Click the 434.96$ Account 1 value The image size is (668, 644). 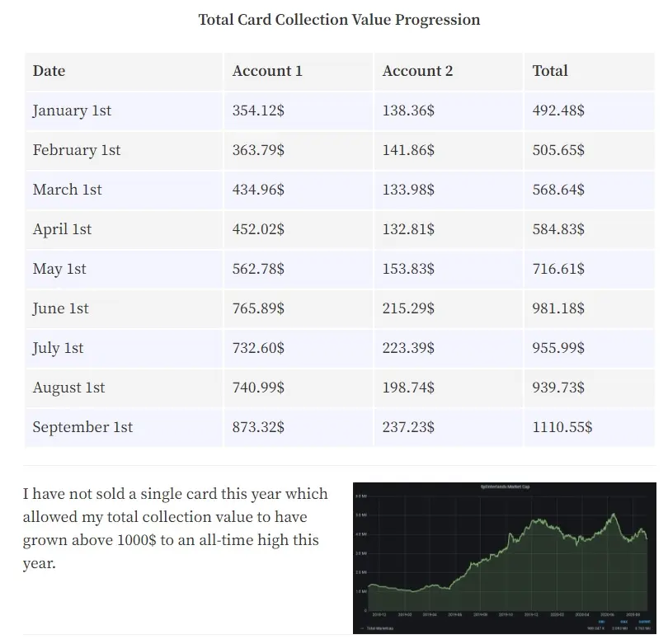click(258, 190)
